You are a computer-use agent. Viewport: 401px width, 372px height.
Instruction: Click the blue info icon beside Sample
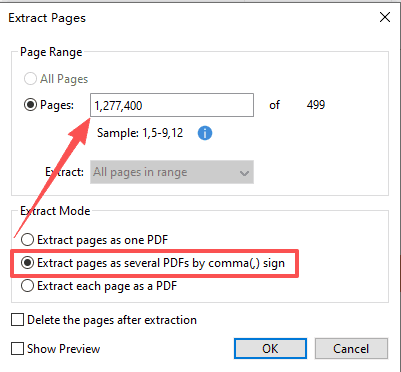[205, 133]
